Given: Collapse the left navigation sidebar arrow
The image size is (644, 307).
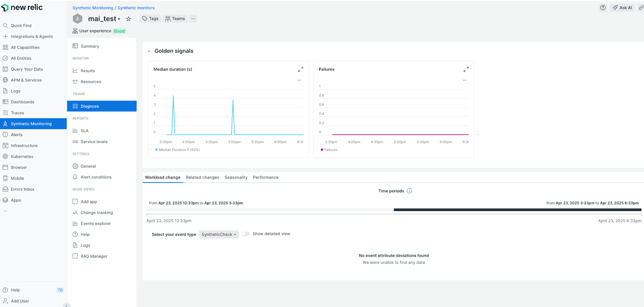Looking at the screenshot, I should (66, 305).
